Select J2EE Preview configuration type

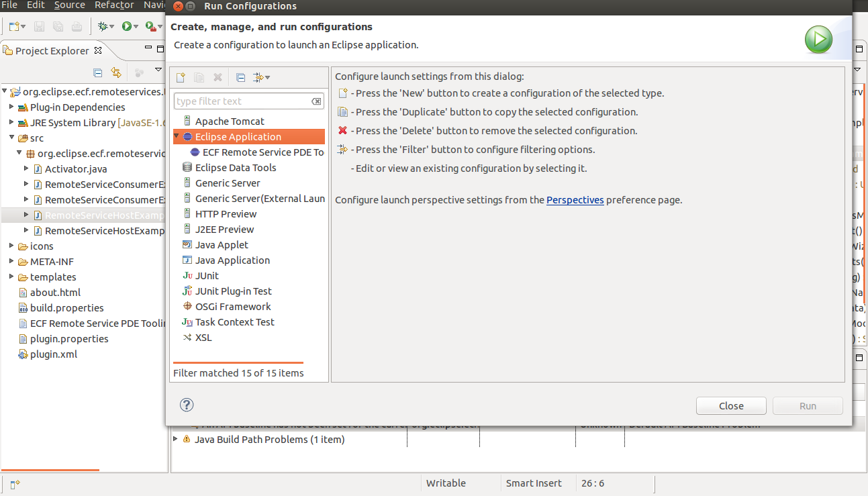point(224,230)
